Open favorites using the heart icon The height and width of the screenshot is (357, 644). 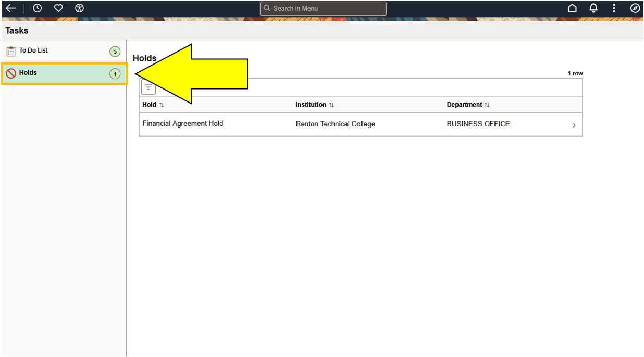click(58, 8)
